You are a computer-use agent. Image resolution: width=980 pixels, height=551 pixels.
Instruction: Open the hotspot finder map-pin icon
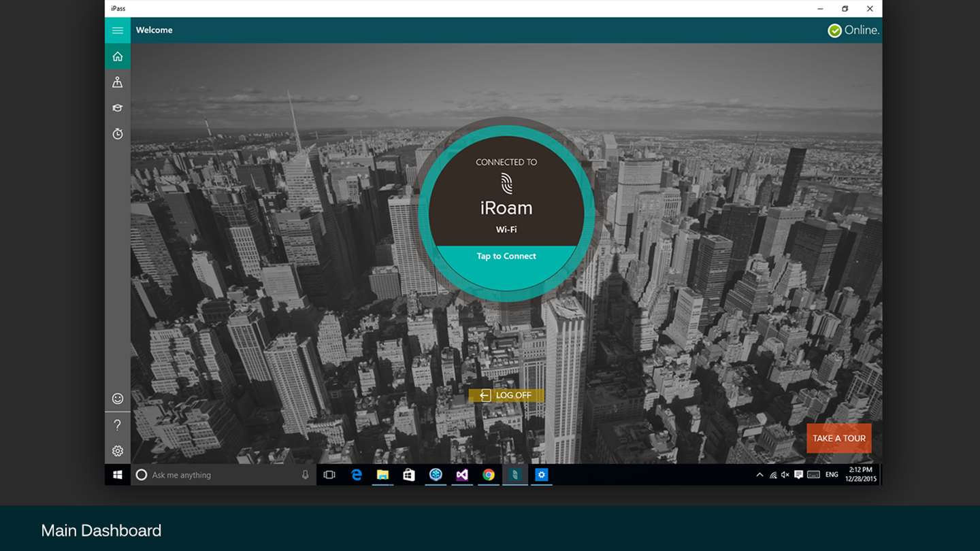pos(118,82)
